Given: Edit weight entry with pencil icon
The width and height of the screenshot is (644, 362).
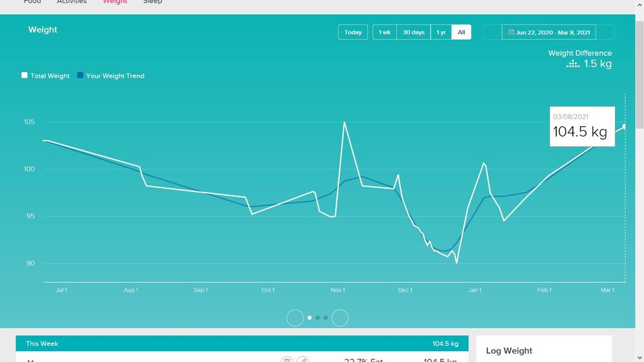Looking at the screenshot, I should click(302, 359).
